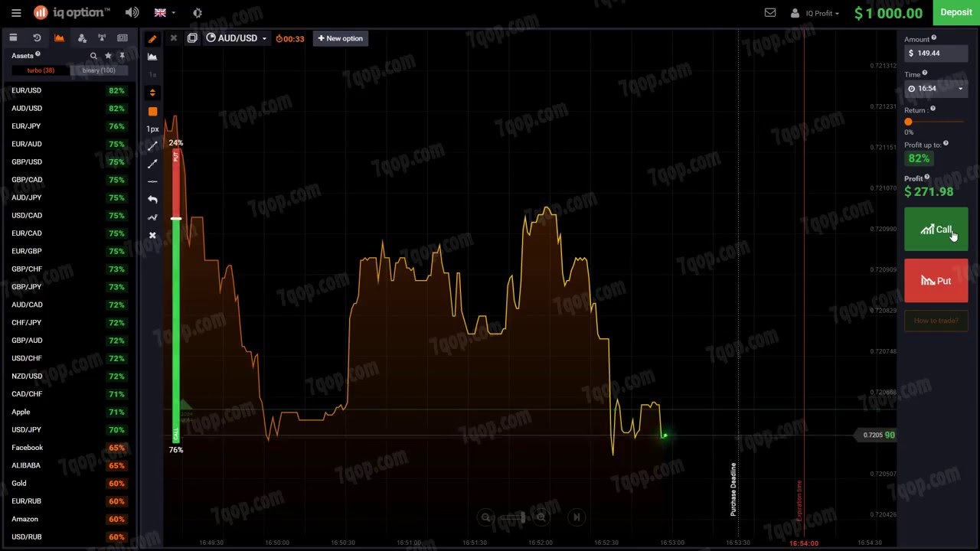
Task: Adjust the Return slider handle
Action: 908,122
